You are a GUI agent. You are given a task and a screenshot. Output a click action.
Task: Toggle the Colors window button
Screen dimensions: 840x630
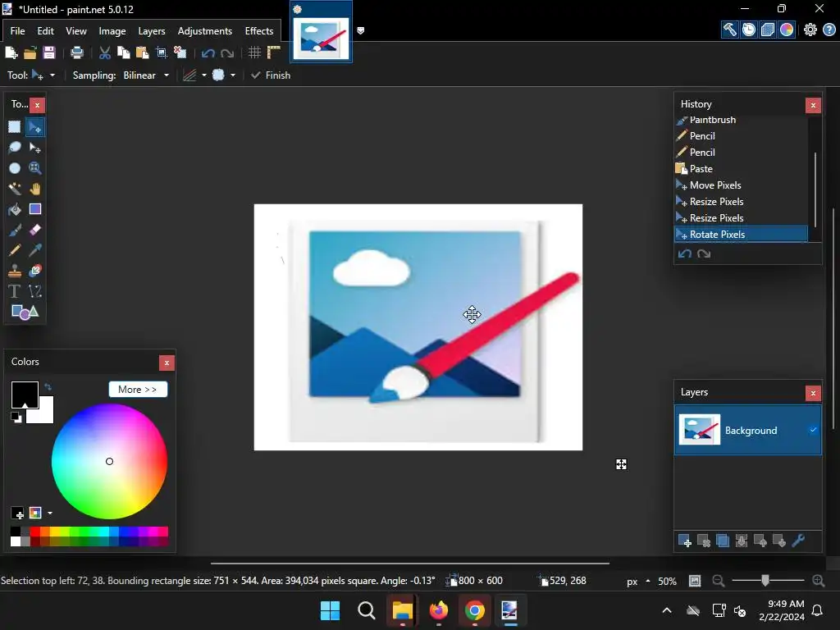787,30
